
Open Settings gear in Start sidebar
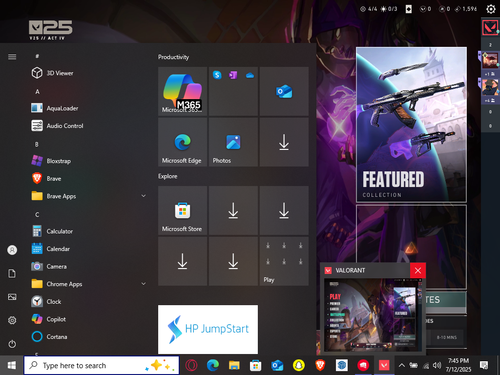click(x=12, y=320)
